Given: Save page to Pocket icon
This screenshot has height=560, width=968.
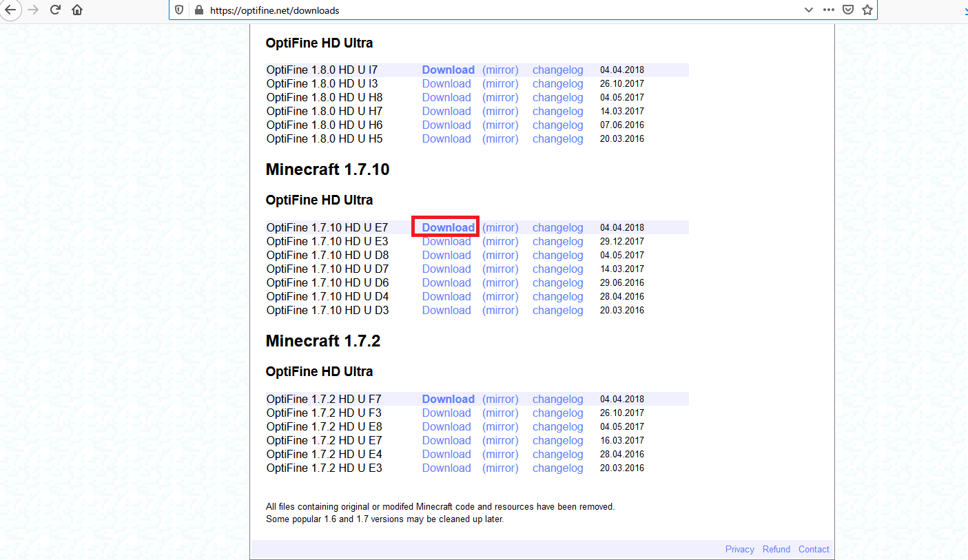Looking at the screenshot, I should click(848, 10).
